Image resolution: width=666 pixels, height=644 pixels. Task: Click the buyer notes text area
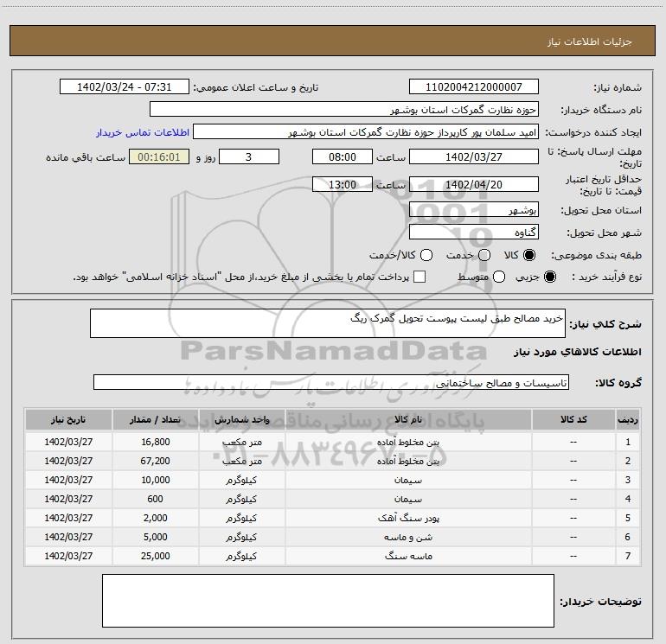(328, 601)
